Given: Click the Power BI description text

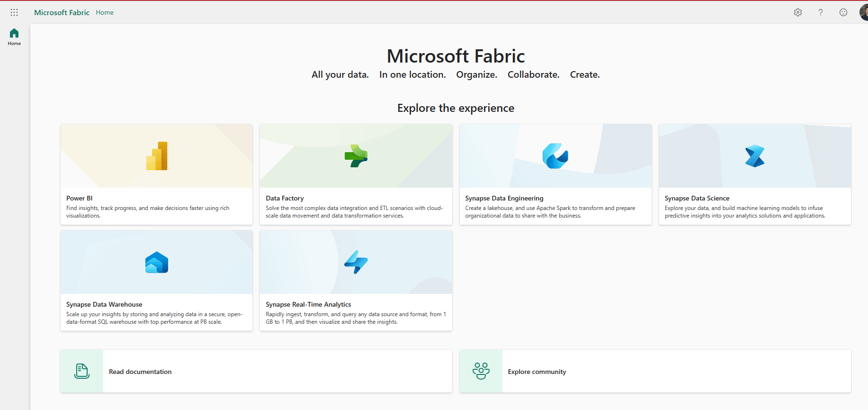Looking at the screenshot, I should (x=148, y=212).
